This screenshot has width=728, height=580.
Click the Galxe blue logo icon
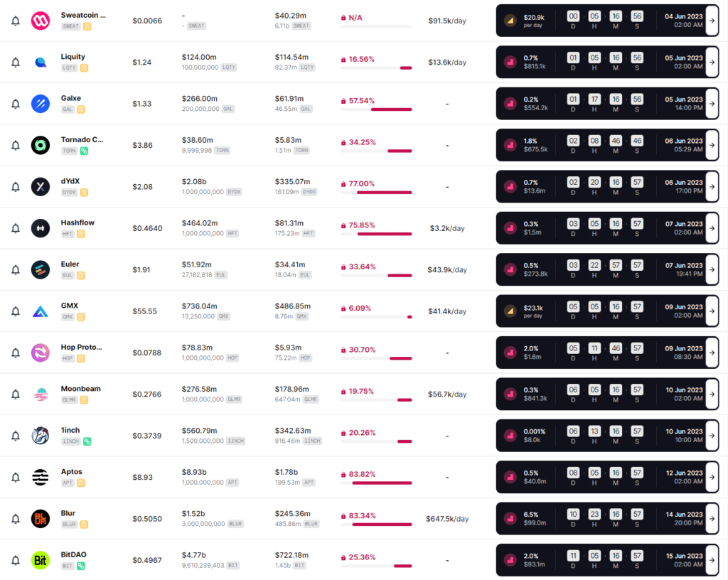(x=41, y=104)
